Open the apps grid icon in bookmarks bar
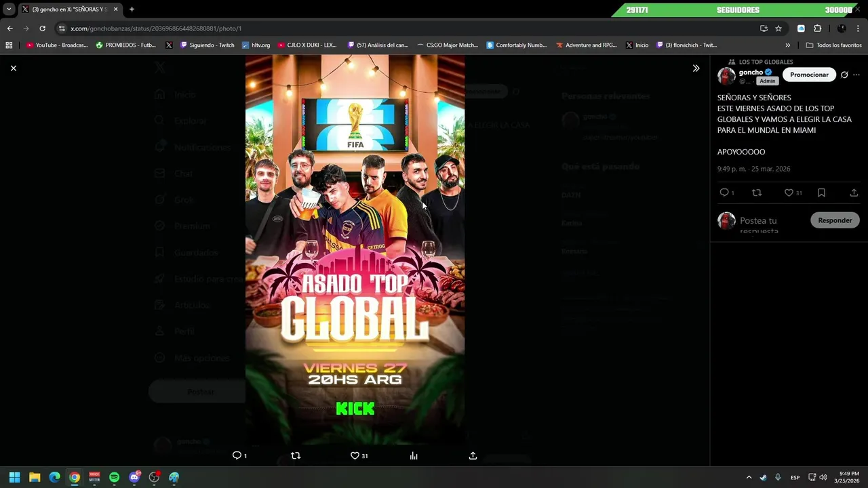 tap(9, 45)
